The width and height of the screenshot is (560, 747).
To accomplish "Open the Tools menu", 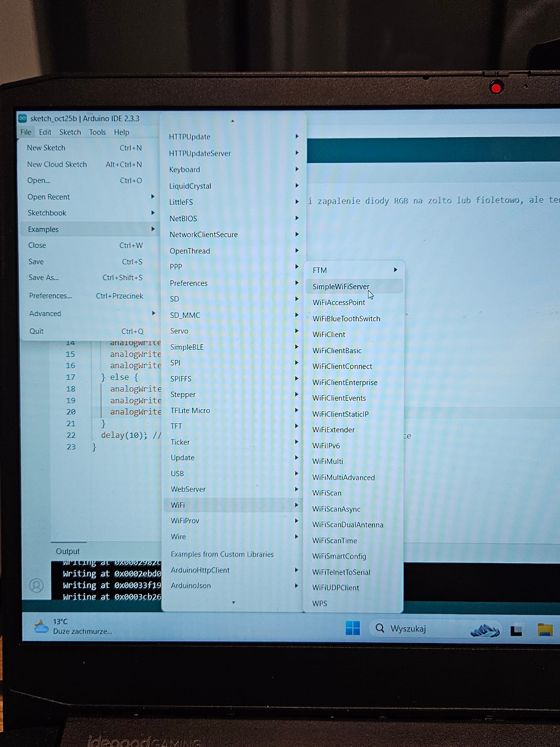I will pos(97,132).
